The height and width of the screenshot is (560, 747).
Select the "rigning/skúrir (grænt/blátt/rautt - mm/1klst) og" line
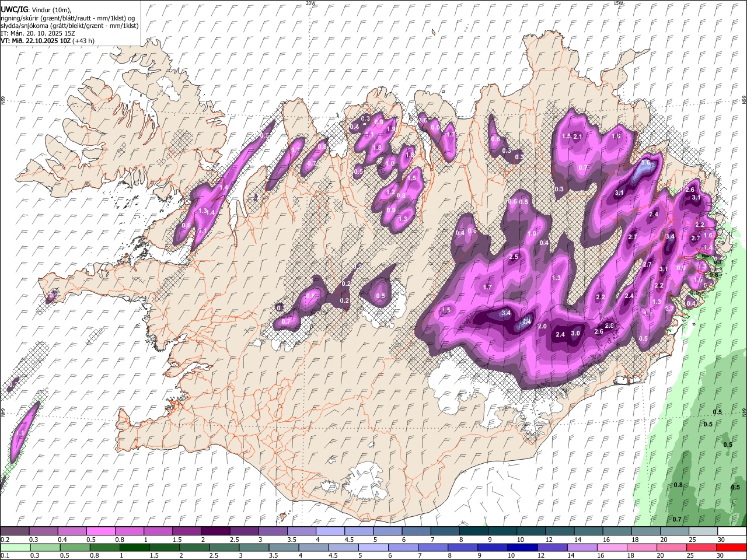[x=68, y=18]
